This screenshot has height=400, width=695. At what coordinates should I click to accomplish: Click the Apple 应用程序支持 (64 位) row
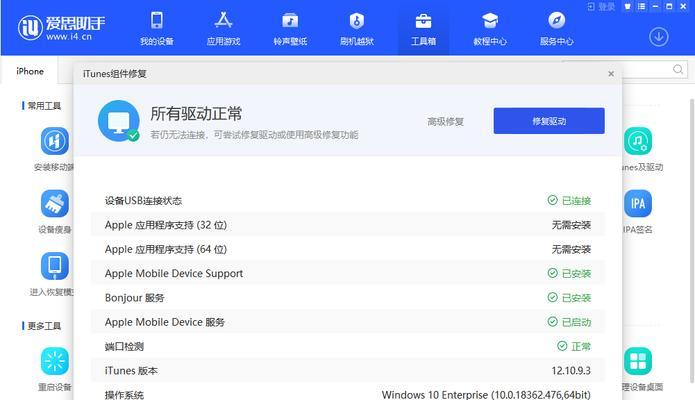(x=348, y=249)
